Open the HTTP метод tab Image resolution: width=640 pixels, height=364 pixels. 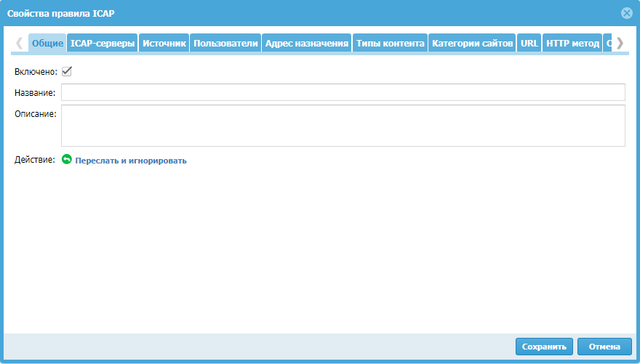(572, 43)
